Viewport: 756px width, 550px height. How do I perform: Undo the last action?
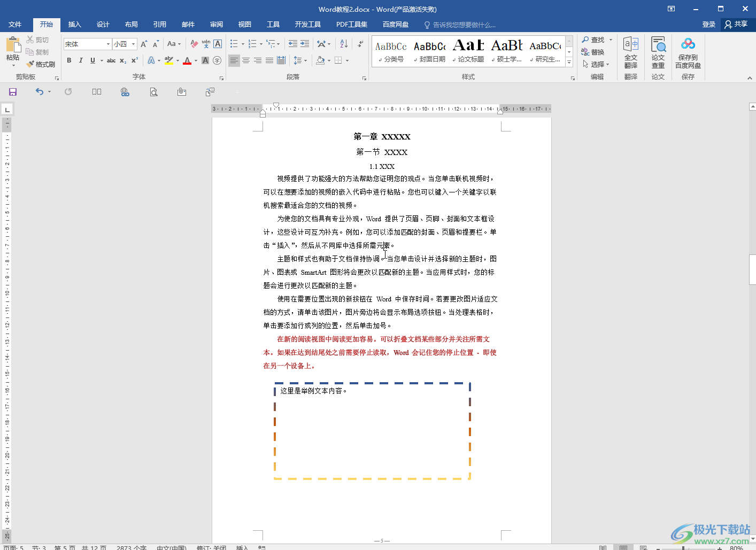[40, 92]
